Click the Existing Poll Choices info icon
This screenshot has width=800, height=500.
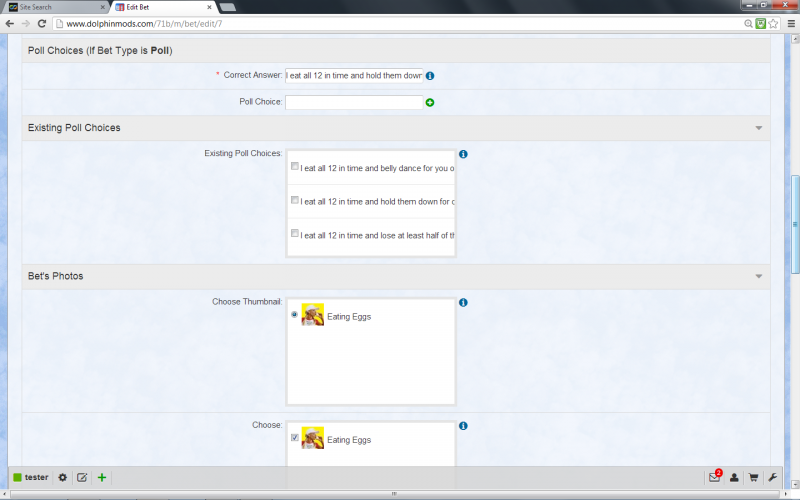pyautogui.click(x=463, y=154)
